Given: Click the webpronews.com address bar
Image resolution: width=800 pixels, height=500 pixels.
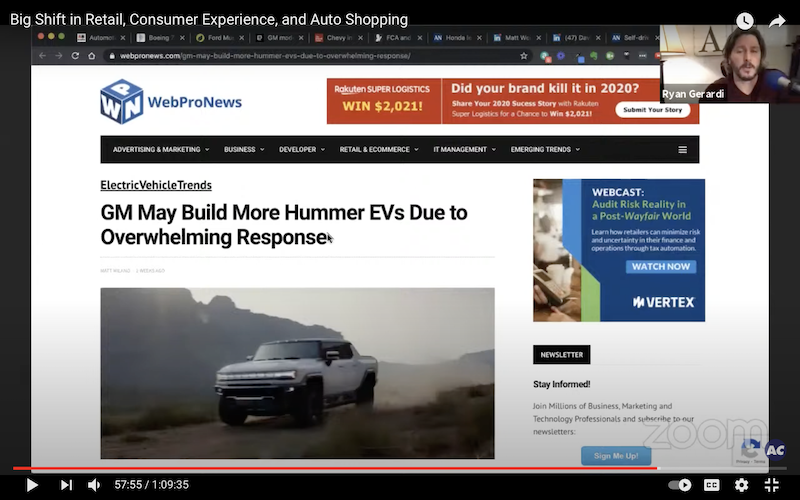Looking at the screenshot, I should coord(318,56).
